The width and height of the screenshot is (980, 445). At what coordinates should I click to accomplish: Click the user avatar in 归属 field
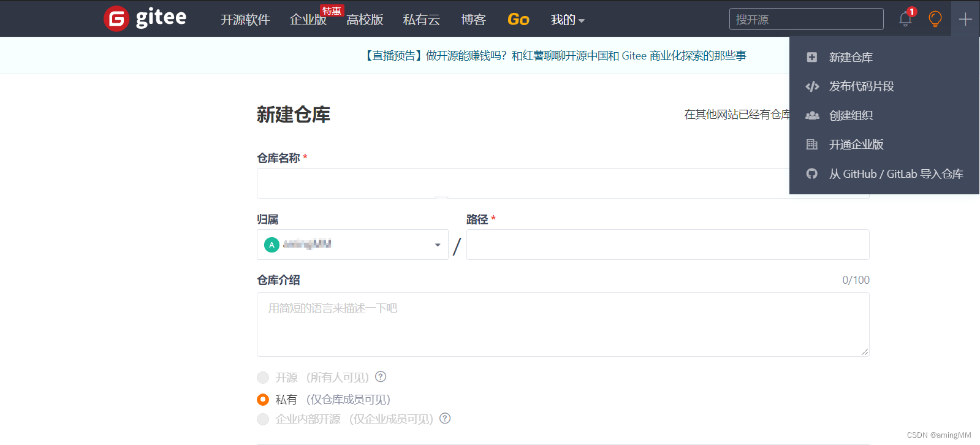click(272, 245)
